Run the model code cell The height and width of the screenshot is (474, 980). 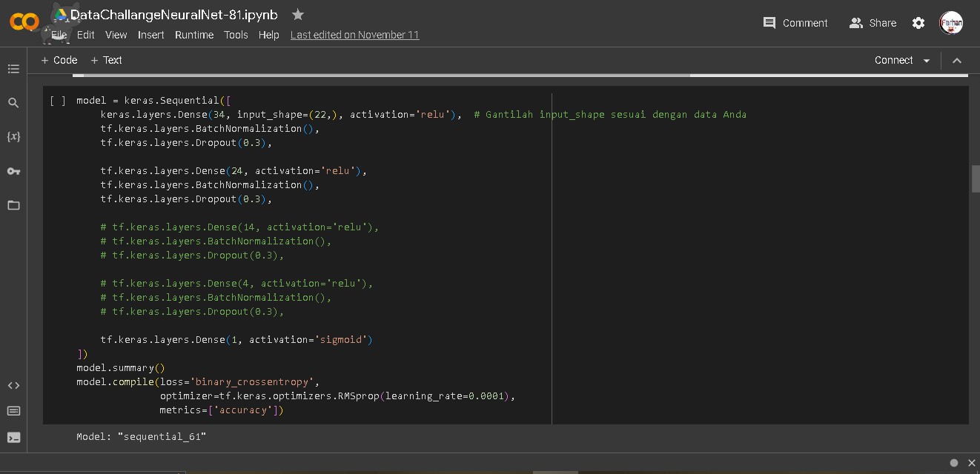58,101
